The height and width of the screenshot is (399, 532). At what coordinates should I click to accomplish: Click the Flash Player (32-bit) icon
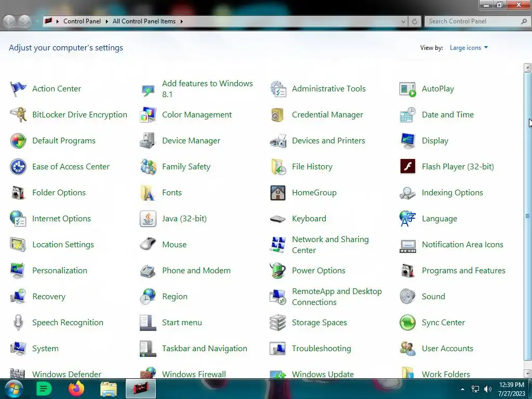(x=407, y=167)
